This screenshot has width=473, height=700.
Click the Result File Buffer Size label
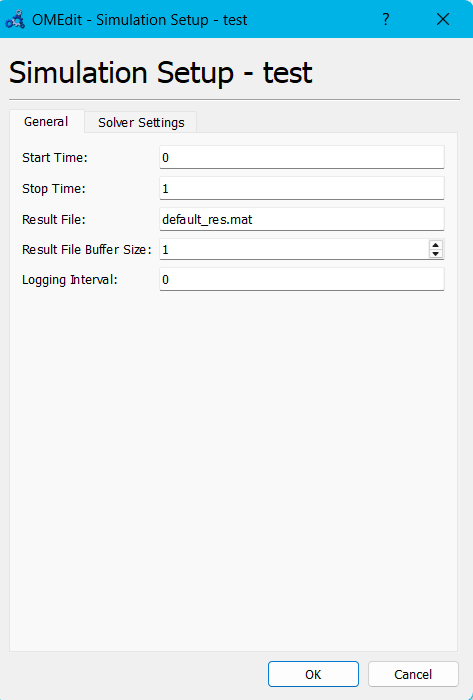(87, 250)
